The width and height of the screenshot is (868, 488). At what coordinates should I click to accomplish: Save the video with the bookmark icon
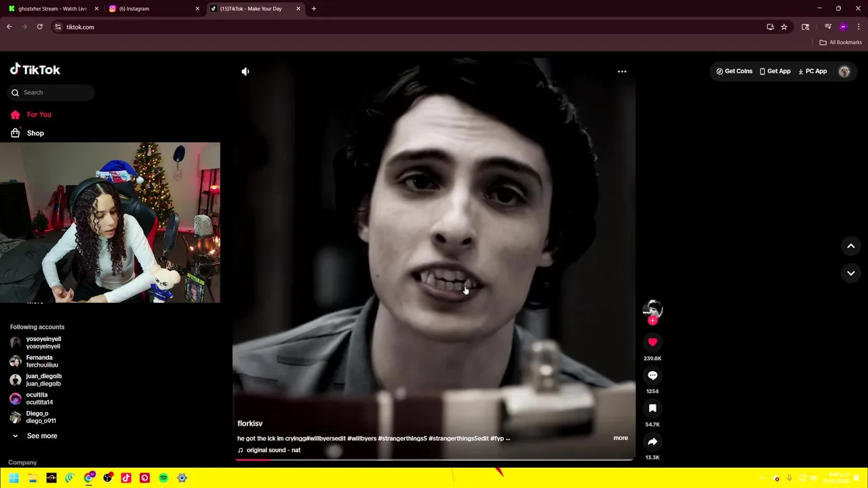(x=652, y=408)
